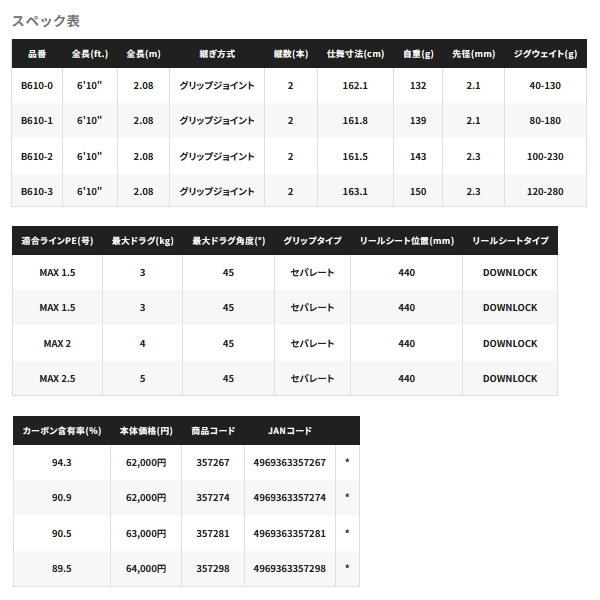This screenshot has width=600, height=600.
Task: Click jig weight 80-180
Action: pos(545,121)
